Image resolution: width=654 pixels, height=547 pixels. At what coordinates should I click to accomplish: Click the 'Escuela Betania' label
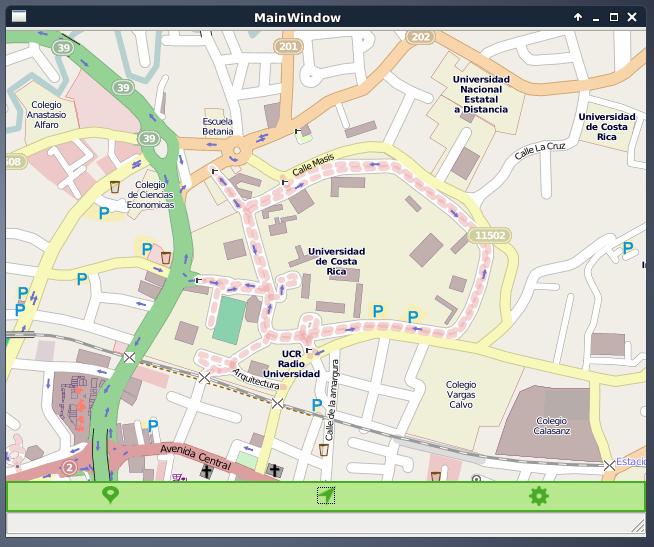tap(217, 126)
